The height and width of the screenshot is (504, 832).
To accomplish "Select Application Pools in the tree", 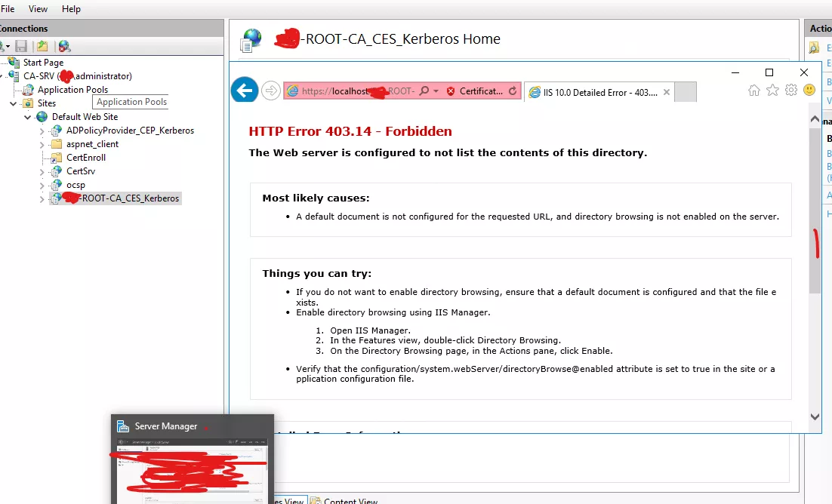I will [72, 90].
